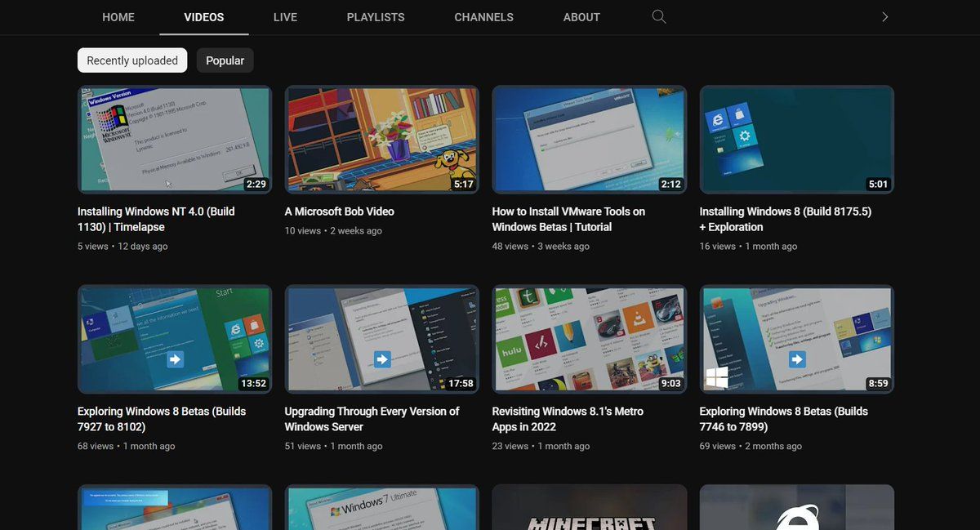980x530 pixels.
Task: Click the channel search magnifier icon
Action: pos(659,17)
